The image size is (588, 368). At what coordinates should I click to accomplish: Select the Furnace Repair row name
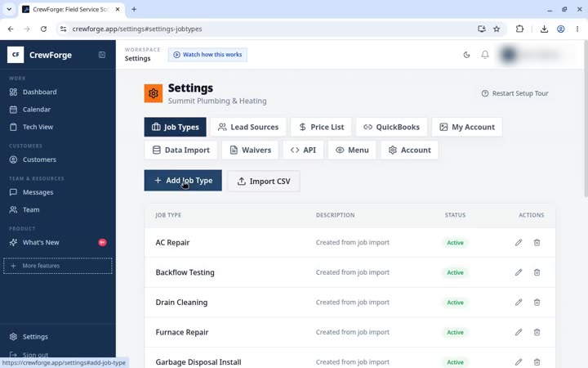tap(182, 332)
